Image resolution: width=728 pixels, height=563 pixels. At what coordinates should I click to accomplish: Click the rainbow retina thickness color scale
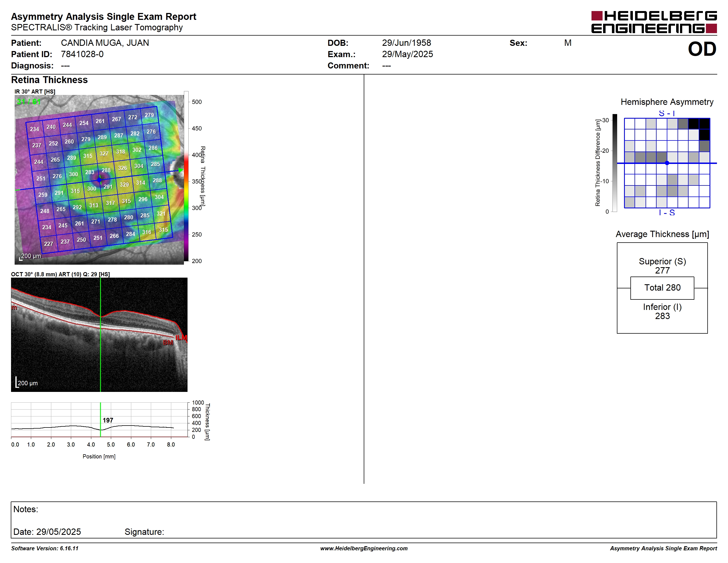pyautogui.click(x=186, y=176)
